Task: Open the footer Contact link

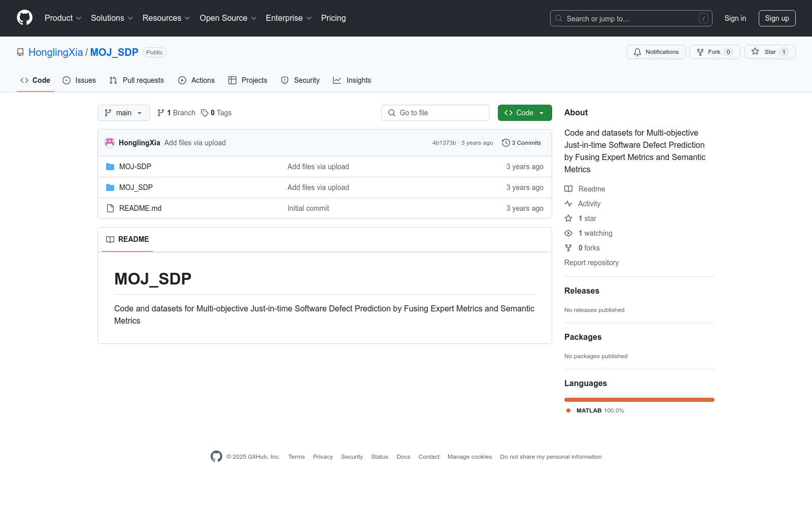Action: click(429, 457)
